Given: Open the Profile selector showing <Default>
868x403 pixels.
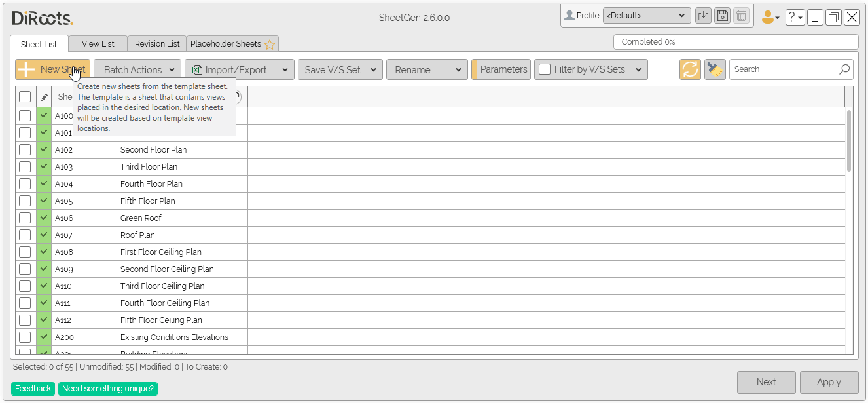Looking at the screenshot, I should [x=647, y=15].
